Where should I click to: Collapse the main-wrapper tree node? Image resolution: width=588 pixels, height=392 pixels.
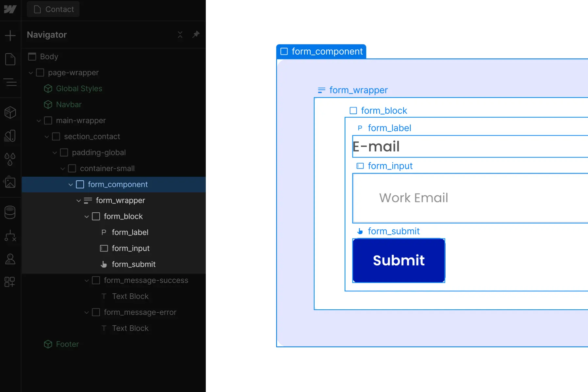pos(39,121)
